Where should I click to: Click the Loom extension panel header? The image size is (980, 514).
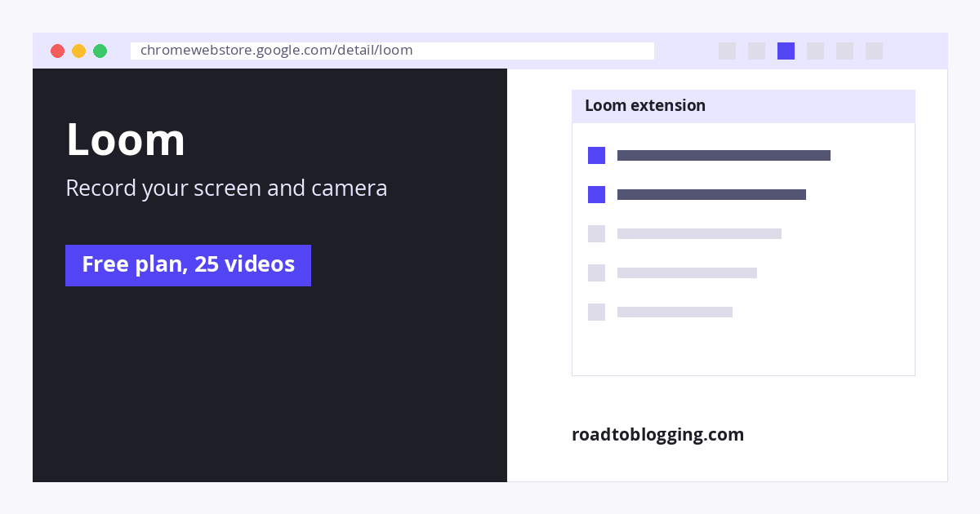[x=743, y=106]
